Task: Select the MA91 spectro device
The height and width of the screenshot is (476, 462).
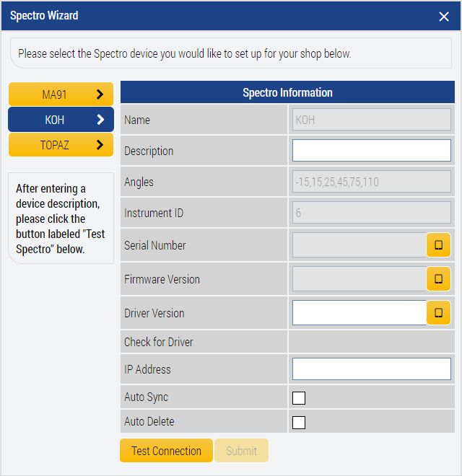Action: click(54, 94)
